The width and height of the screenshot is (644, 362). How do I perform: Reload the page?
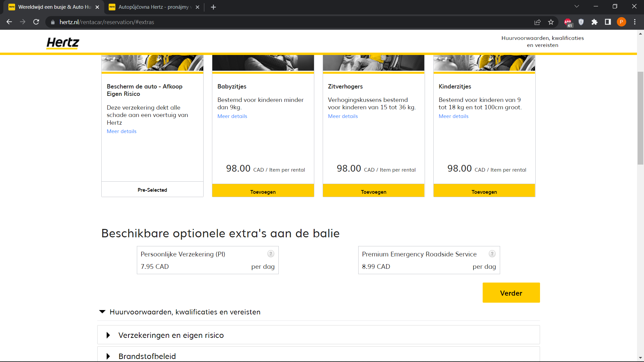pyautogui.click(x=36, y=22)
